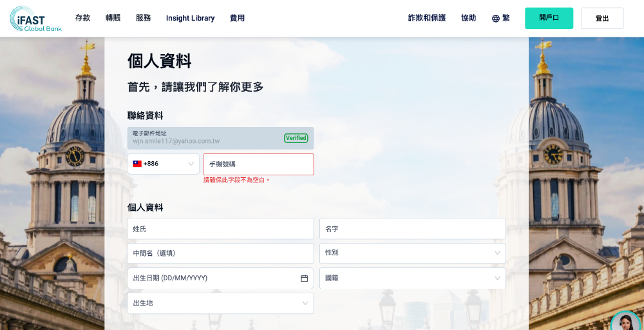644x330 pixels.
Task: Expand the 出生地 dropdown
Action: [x=220, y=304]
